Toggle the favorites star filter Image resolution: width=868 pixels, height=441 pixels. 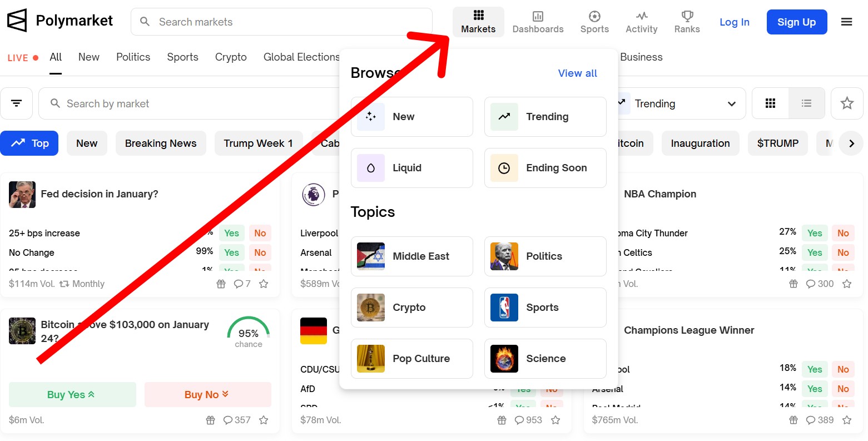tap(847, 103)
